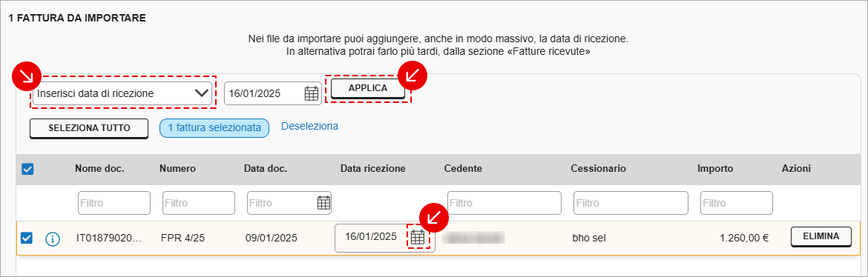The width and height of the screenshot is (868, 277).
Task: Click the SELEZIONA TUTTO button
Action: (89, 128)
